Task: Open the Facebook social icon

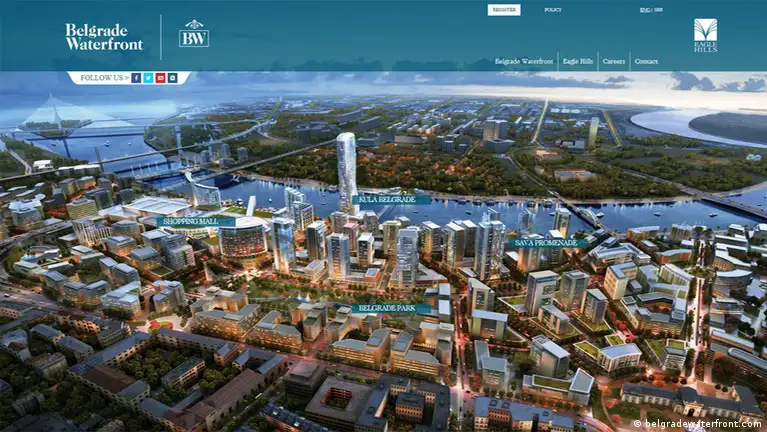Action: 136,77
